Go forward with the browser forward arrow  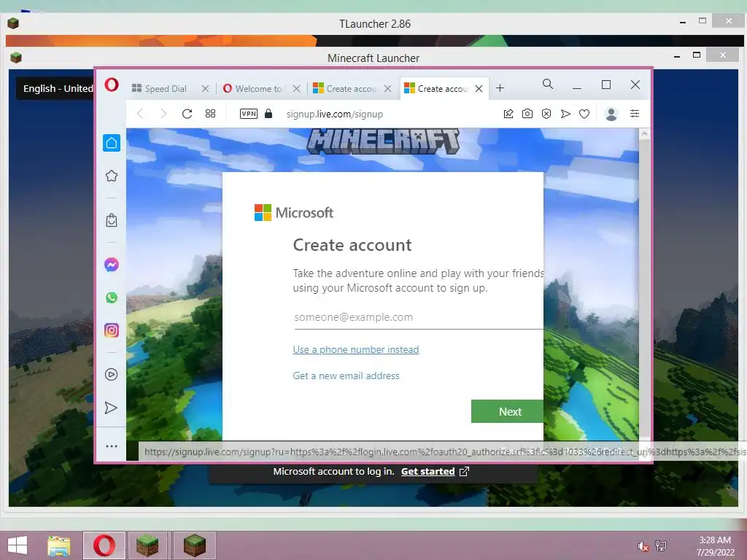[x=163, y=114]
